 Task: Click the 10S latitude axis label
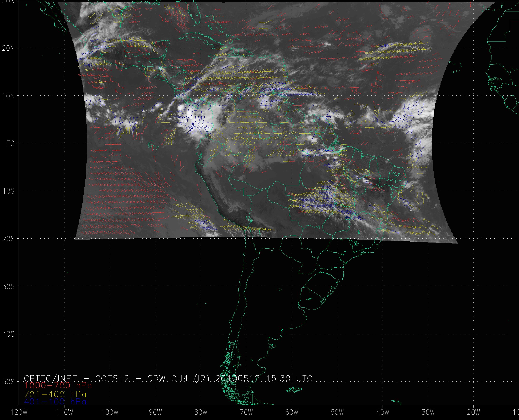[x=9, y=191]
